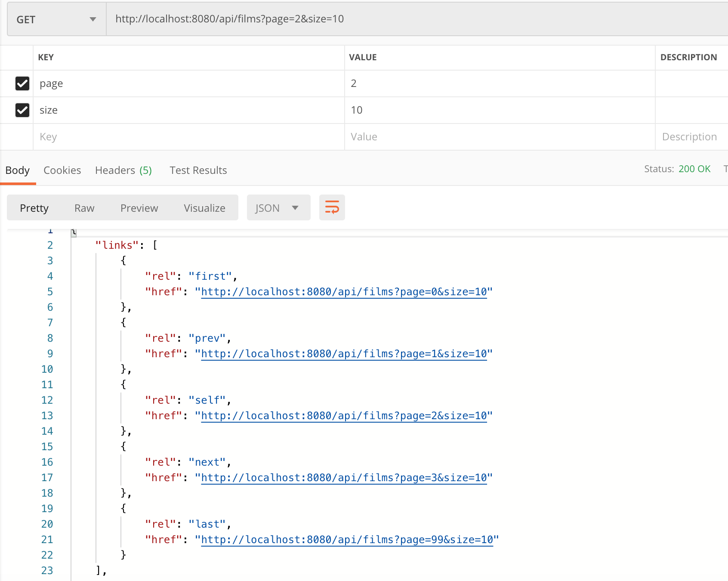Uncheck the page parameter checkbox

(22, 83)
